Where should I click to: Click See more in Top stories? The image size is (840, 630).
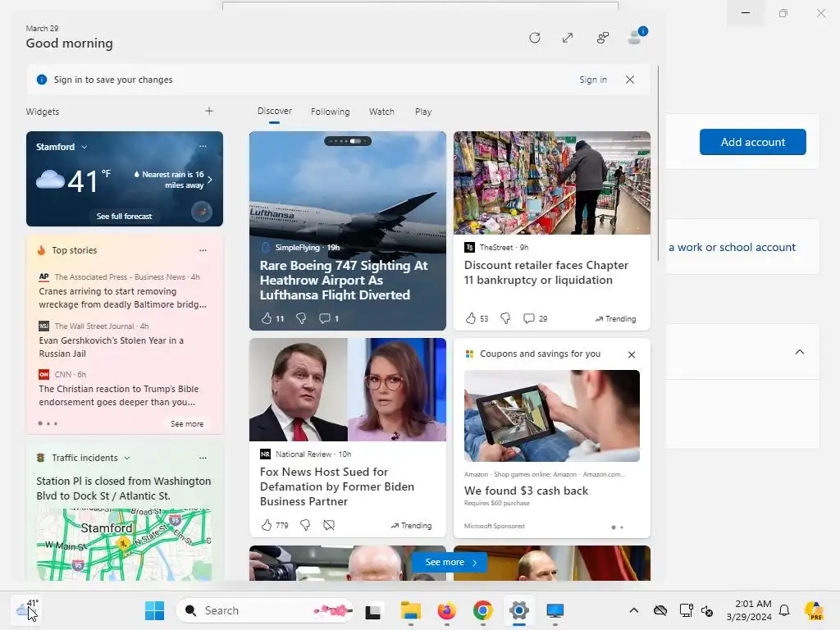click(187, 424)
